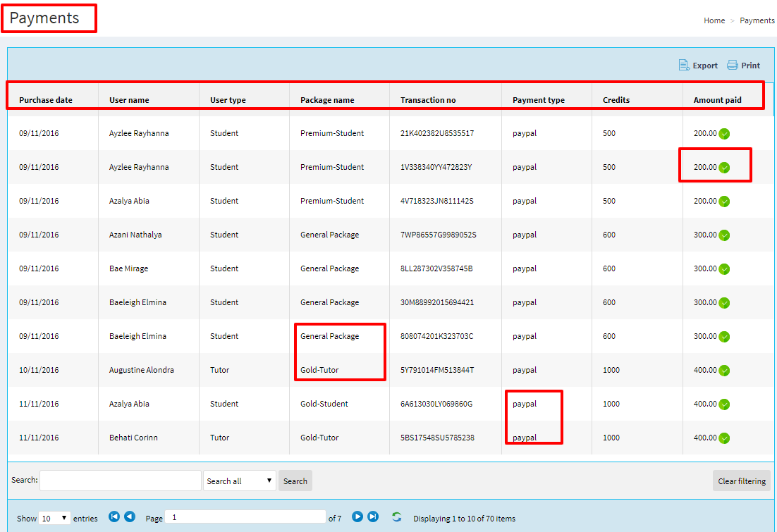Click green checkmark in first payment row
The height and width of the screenshot is (532, 777).
coord(724,134)
